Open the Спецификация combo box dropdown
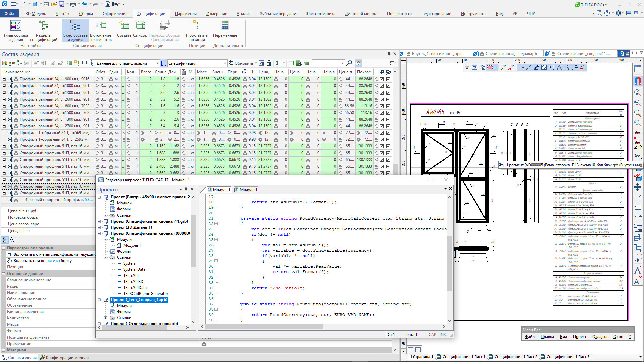644x362 pixels. click(x=225, y=63)
